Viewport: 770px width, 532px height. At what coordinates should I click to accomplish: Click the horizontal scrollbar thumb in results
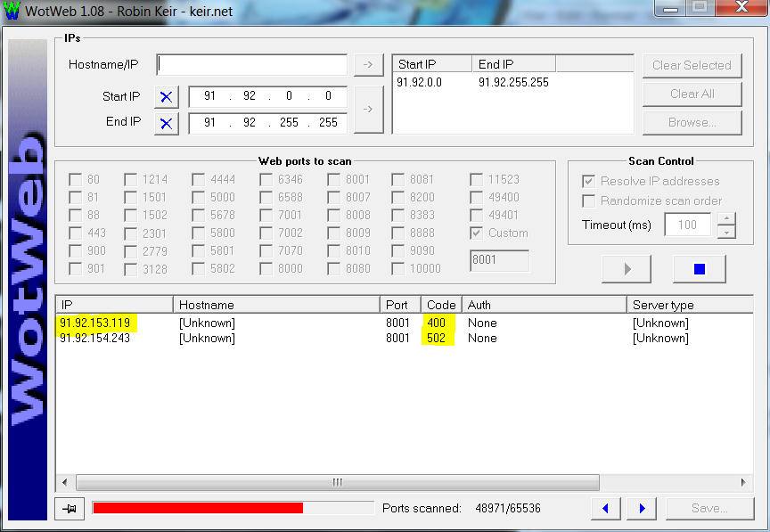[x=338, y=482]
